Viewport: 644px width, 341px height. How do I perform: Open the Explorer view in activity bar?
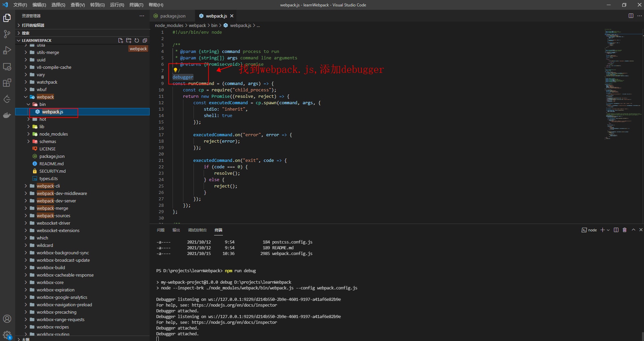(x=7, y=18)
